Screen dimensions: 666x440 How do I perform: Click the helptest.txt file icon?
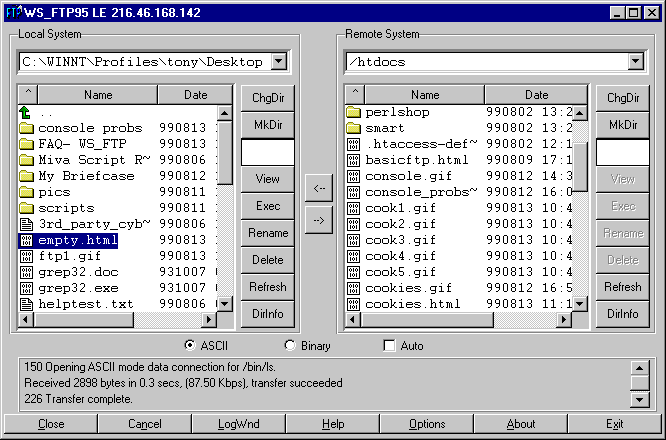pos(26,304)
